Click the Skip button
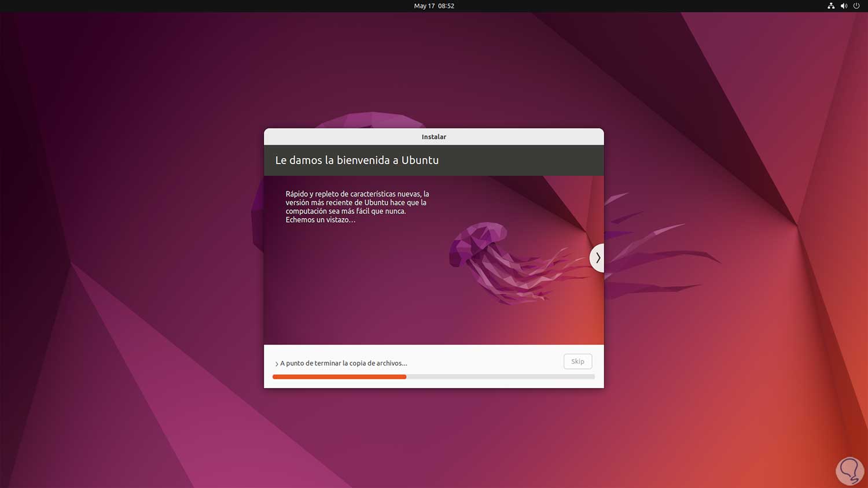Viewport: 868px width, 488px height. click(x=578, y=361)
